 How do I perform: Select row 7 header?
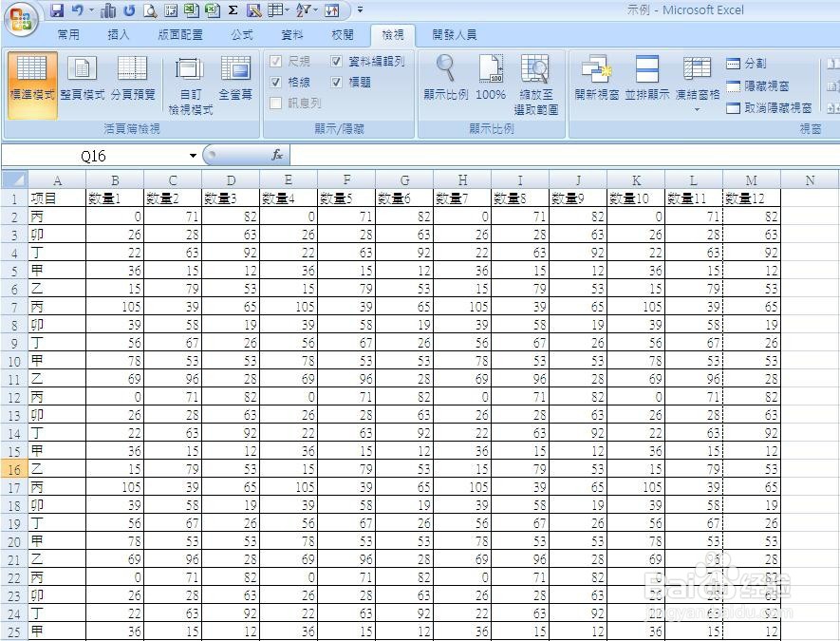pyautogui.click(x=14, y=307)
